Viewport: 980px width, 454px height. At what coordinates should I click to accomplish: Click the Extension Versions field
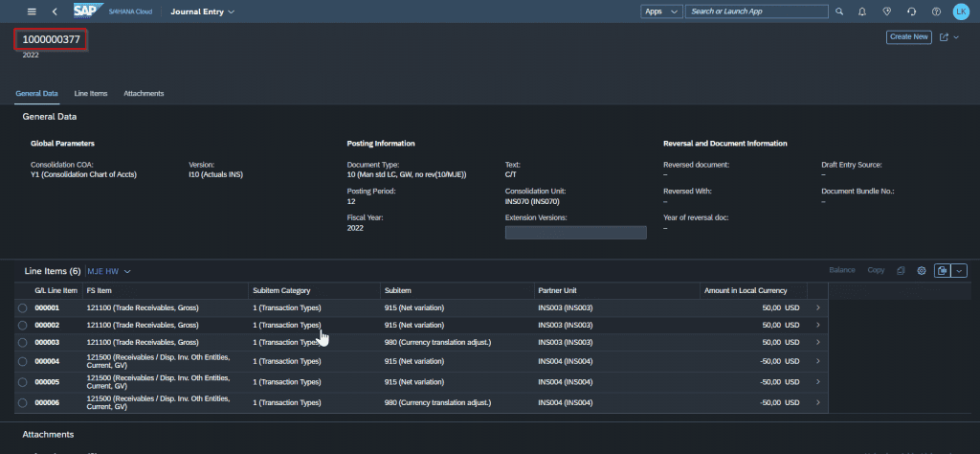tap(575, 233)
